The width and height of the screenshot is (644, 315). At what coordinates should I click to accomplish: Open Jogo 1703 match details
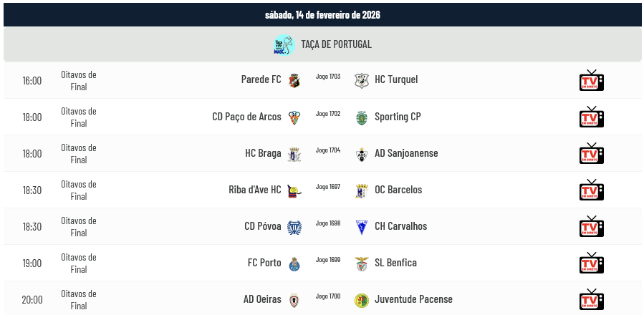(327, 76)
